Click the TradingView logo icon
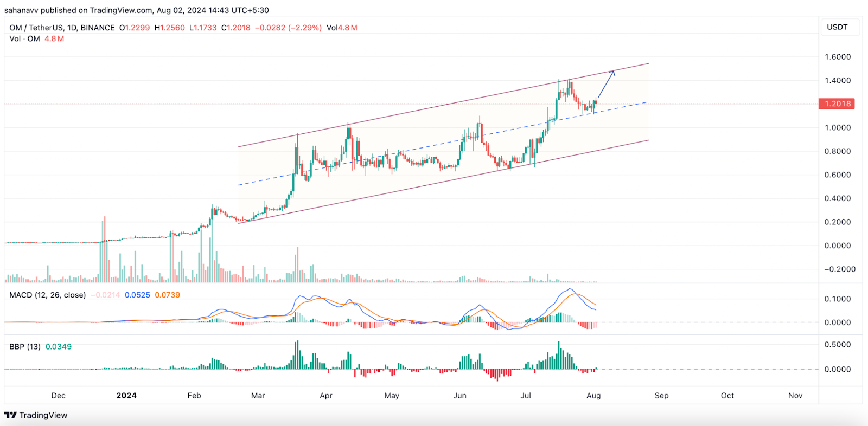 10,415
